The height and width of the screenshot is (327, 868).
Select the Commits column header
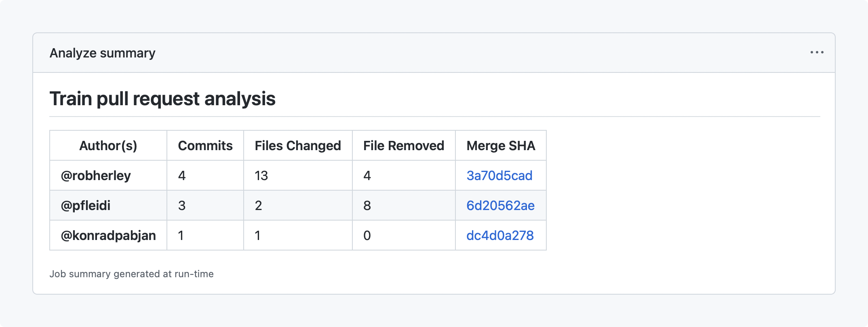tap(205, 146)
